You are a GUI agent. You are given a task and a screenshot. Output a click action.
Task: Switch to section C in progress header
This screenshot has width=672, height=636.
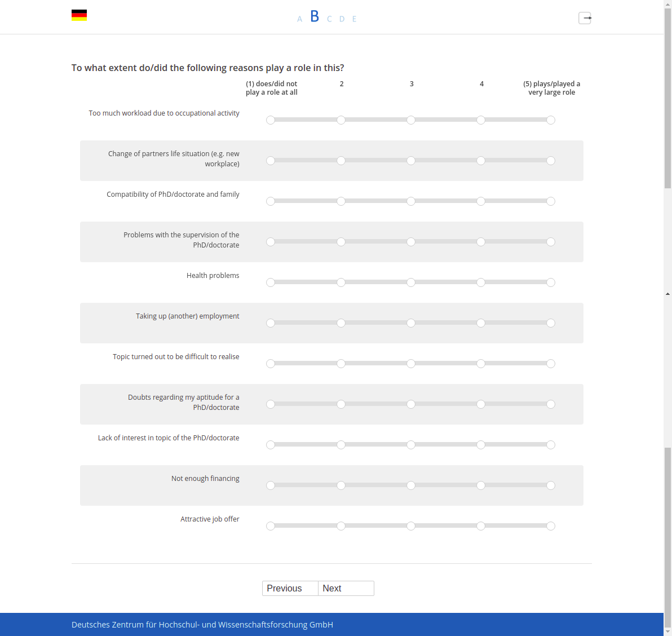point(329,19)
